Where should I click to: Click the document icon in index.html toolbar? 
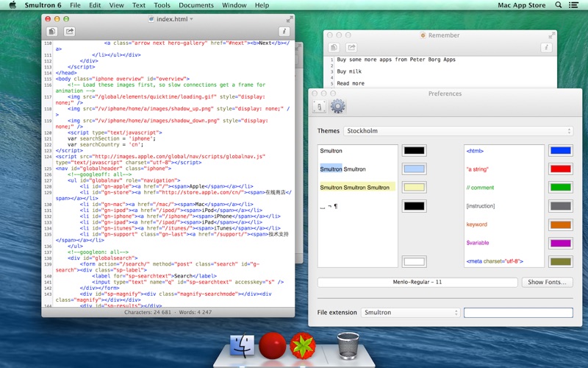pos(51,32)
